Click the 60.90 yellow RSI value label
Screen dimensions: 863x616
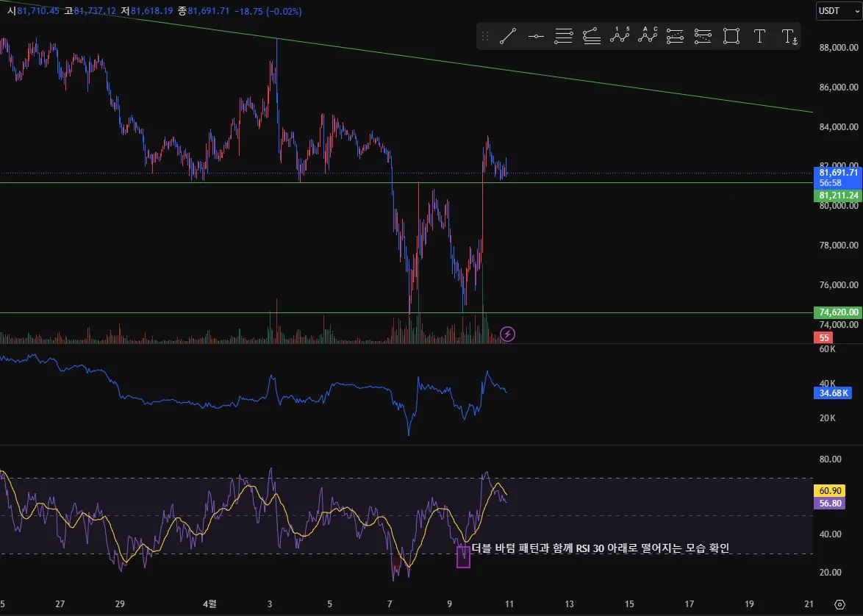(x=830, y=490)
